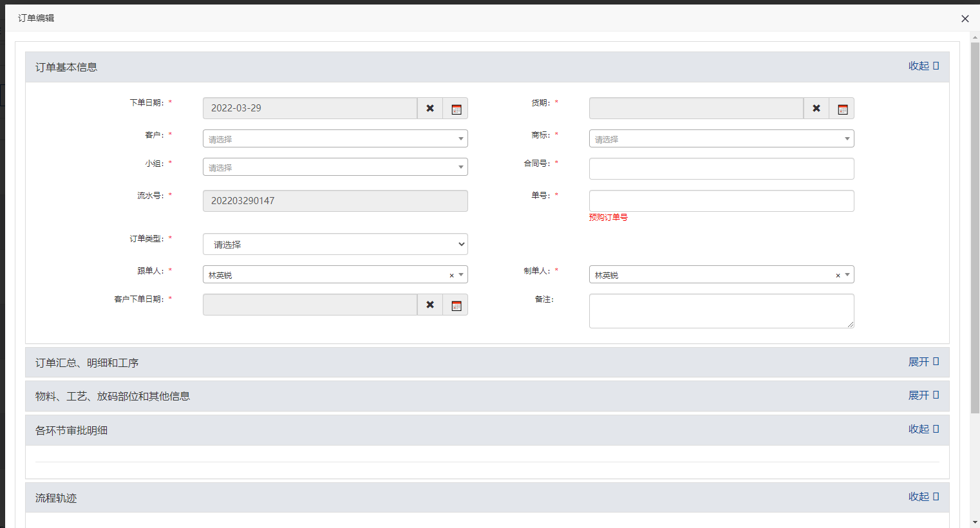Screen dimensions: 980x528
Task: Collapse the 流程轨迹 section
Action: coord(923,497)
